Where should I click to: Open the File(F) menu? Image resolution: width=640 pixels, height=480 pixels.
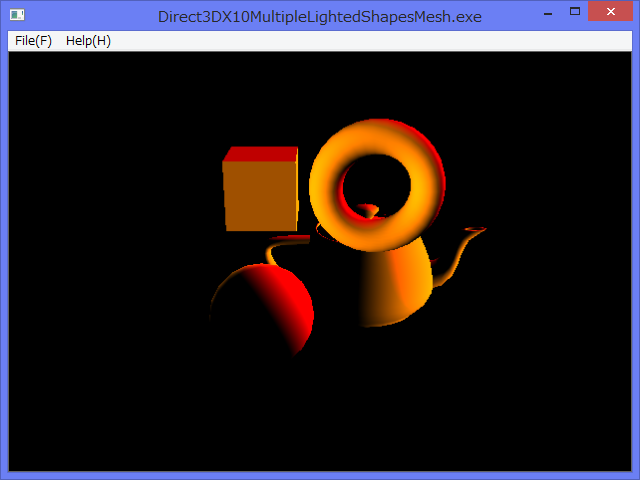[x=33, y=41]
